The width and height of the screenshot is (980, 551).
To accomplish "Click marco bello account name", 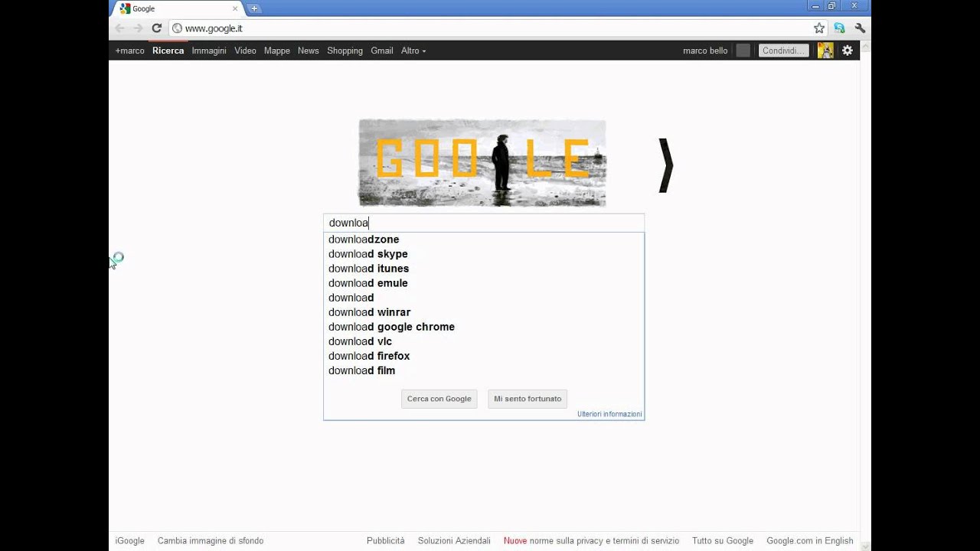I will [705, 51].
